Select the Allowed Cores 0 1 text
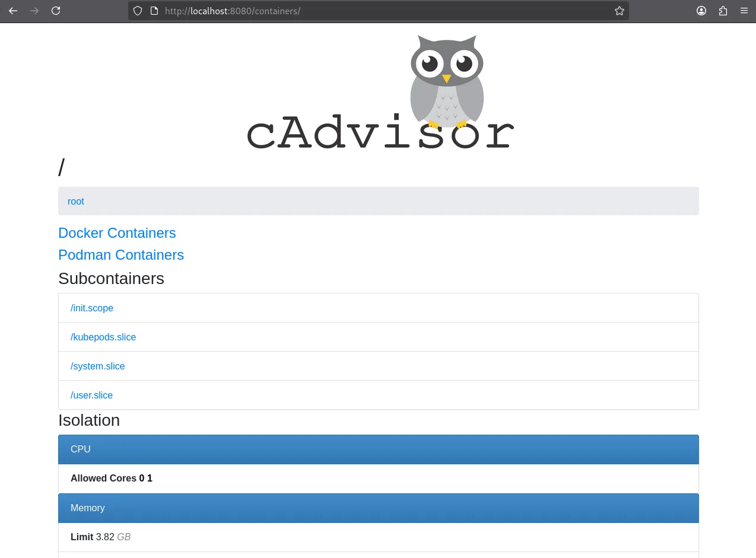Screen dimensions: 756x558 coord(112,478)
